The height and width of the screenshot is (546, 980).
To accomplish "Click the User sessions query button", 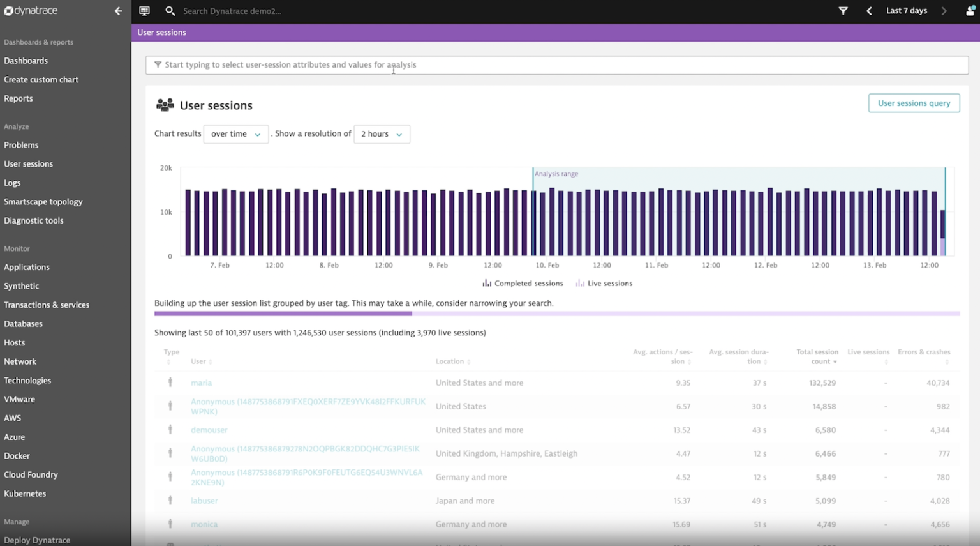I will click(x=914, y=103).
